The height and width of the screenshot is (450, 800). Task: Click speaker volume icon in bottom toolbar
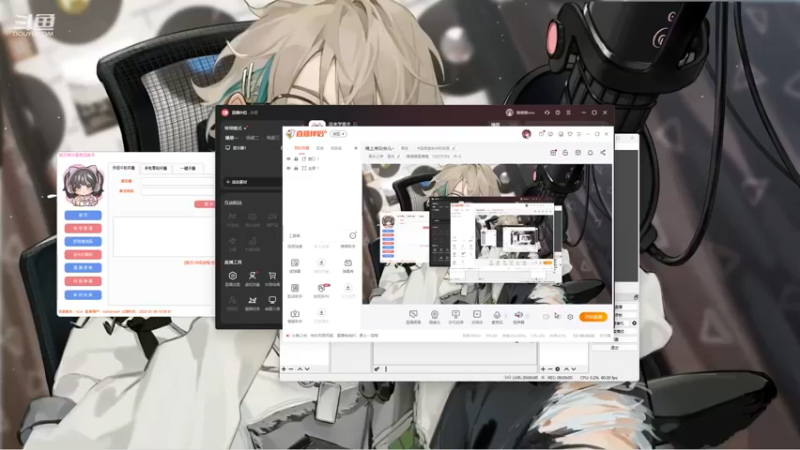tap(518, 316)
